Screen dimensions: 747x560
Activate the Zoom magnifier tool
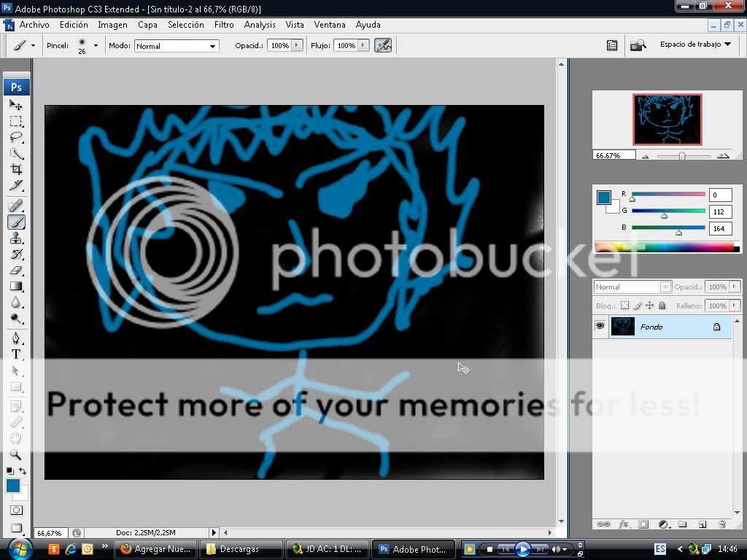point(16,454)
